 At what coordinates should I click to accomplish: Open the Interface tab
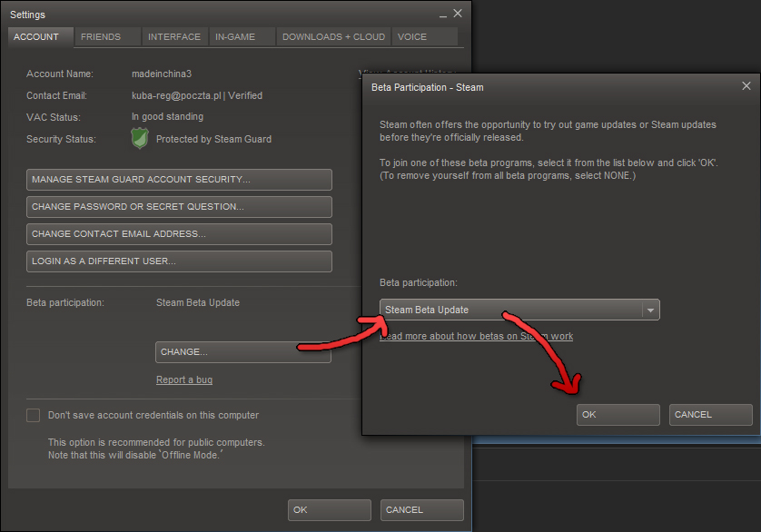174,37
